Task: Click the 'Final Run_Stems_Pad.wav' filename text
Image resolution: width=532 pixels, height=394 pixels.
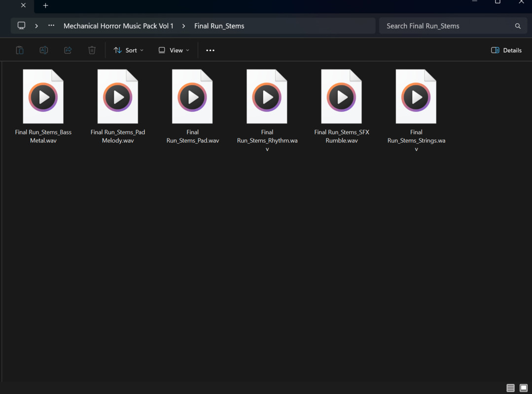Action: click(x=193, y=136)
